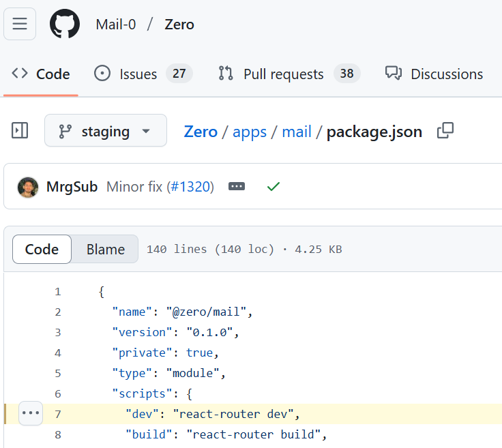Select the Code view toggle

click(x=42, y=250)
